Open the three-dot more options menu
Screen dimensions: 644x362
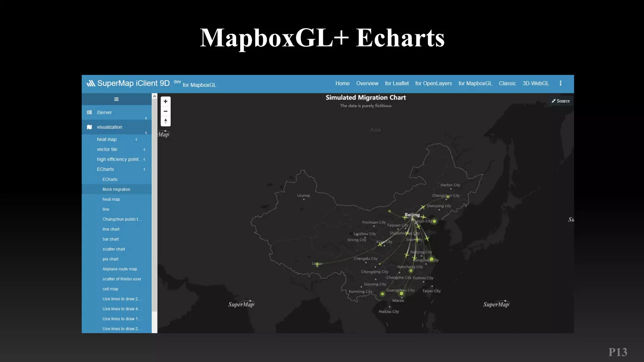pos(560,83)
